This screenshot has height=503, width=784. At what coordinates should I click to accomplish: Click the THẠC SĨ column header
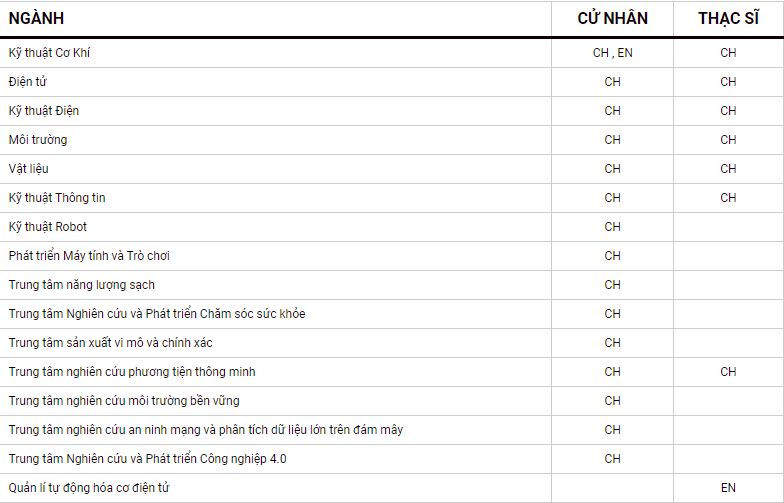pos(728,18)
